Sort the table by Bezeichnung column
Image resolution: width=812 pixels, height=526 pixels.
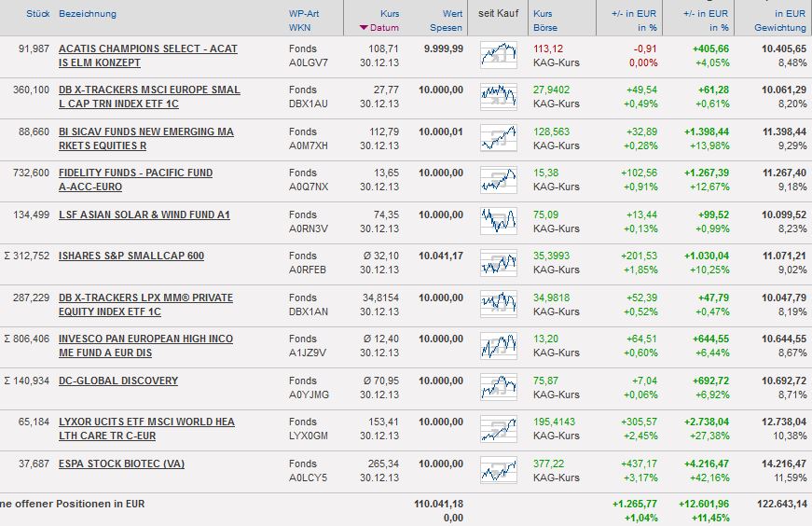88,14
